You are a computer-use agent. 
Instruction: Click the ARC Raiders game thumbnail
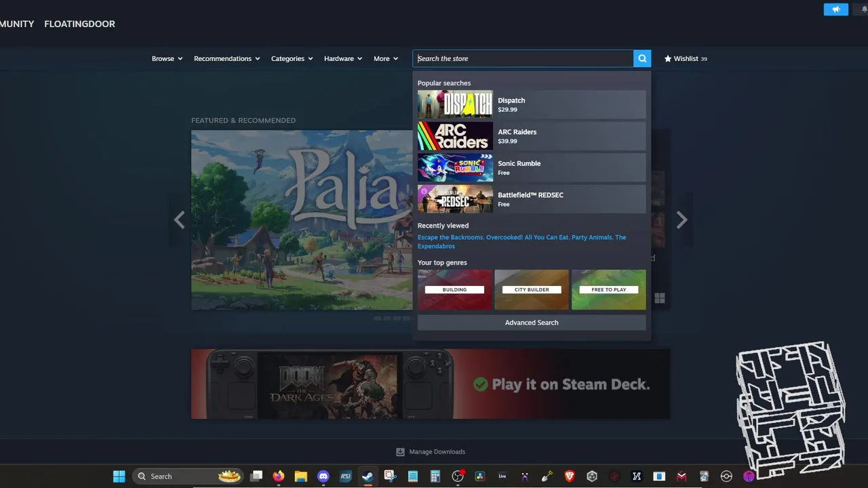(455, 136)
